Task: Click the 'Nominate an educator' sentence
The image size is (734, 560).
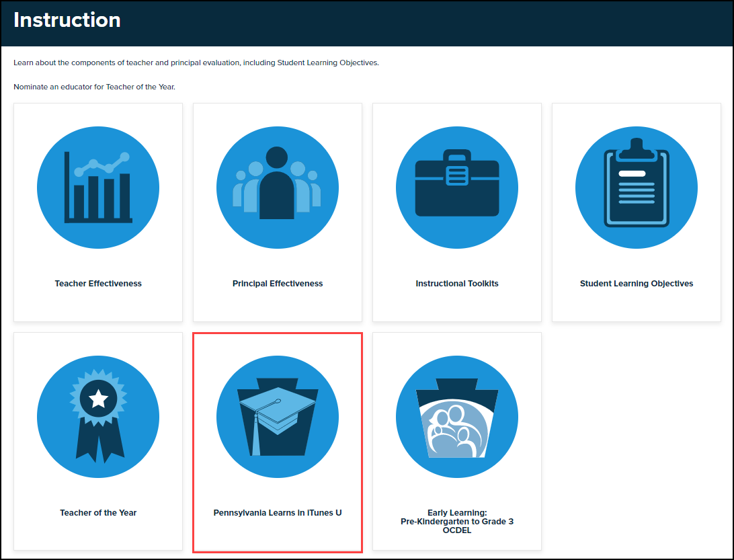Action: coord(94,87)
